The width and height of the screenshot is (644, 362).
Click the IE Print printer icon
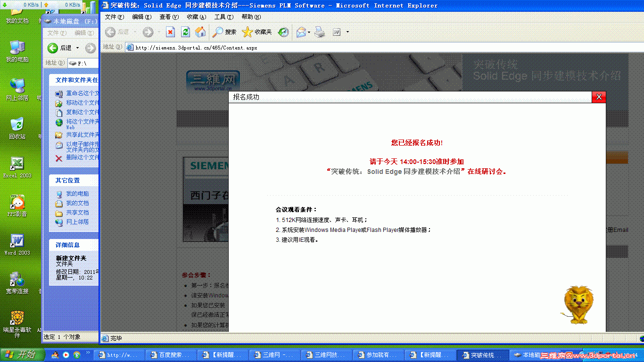pyautogui.click(x=320, y=32)
